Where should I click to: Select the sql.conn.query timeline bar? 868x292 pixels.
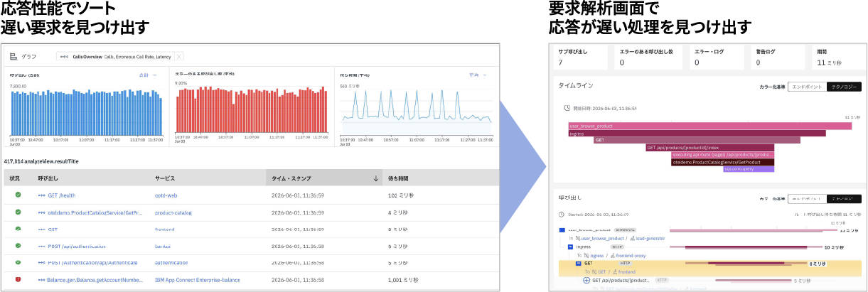tap(749, 169)
